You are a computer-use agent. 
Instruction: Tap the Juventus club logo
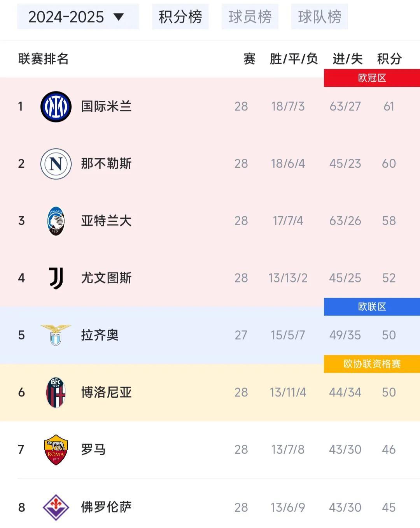pos(56,278)
